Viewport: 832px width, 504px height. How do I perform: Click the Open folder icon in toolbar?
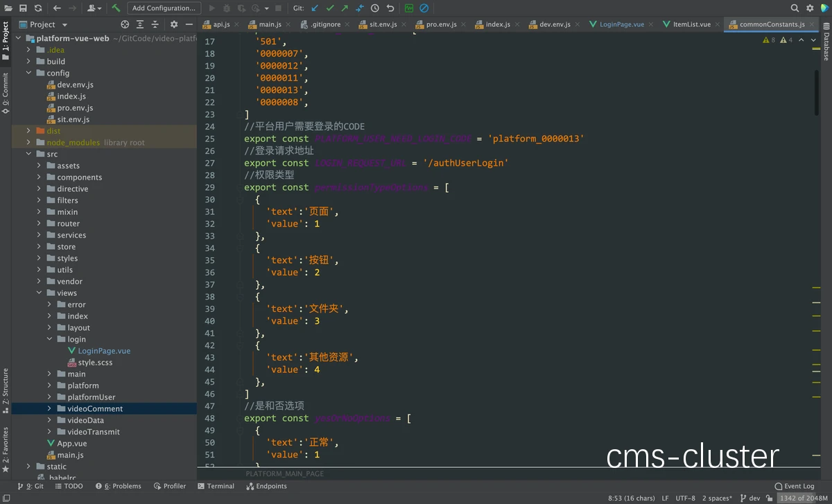(x=8, y=8)
